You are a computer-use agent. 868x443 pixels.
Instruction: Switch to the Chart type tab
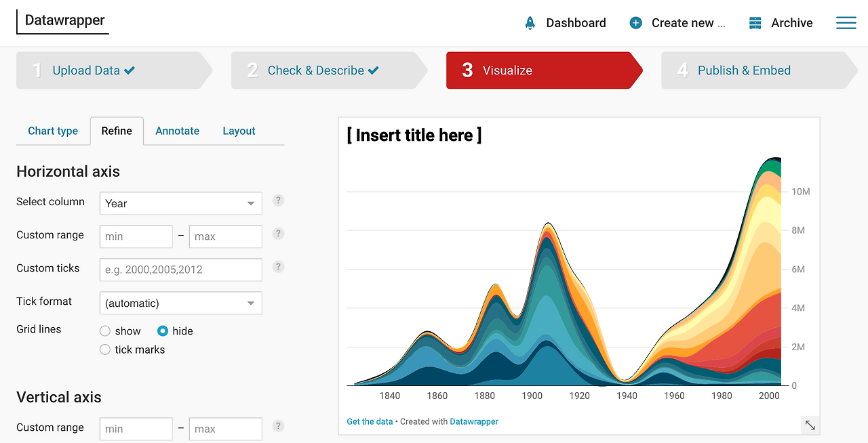click(x=53, y=131)
